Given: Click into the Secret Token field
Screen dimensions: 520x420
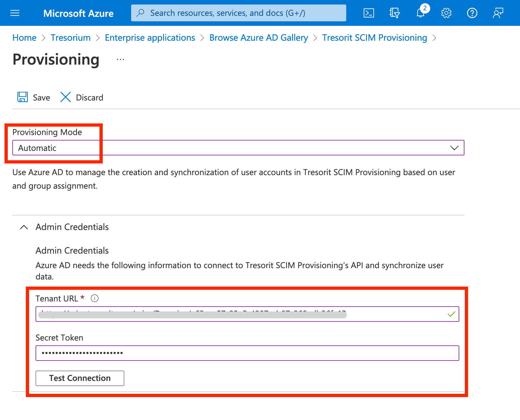Looking at the screenshot, I should [x=247, y=353].
